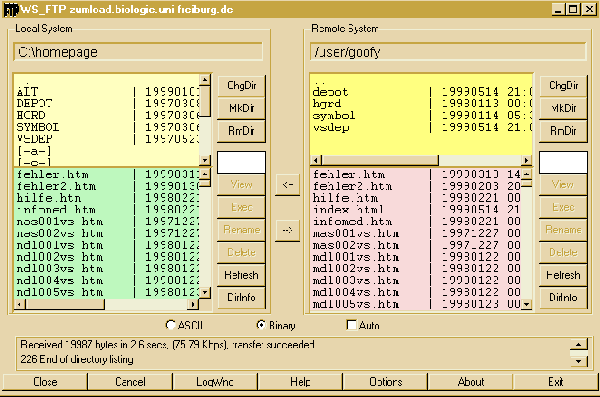
Task: Click remote Delete button
Action: click(563, 252)
